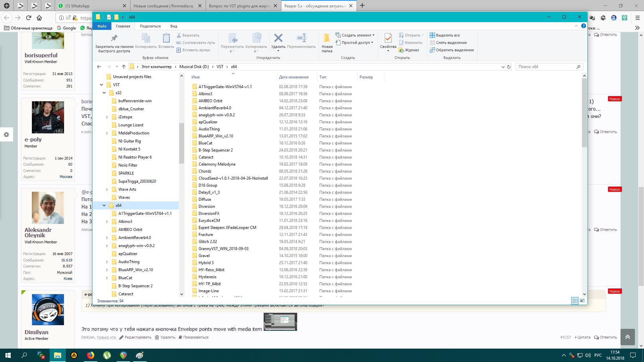Click the Search x64 input field
The image size is (644, 362).
coord(545,67)
